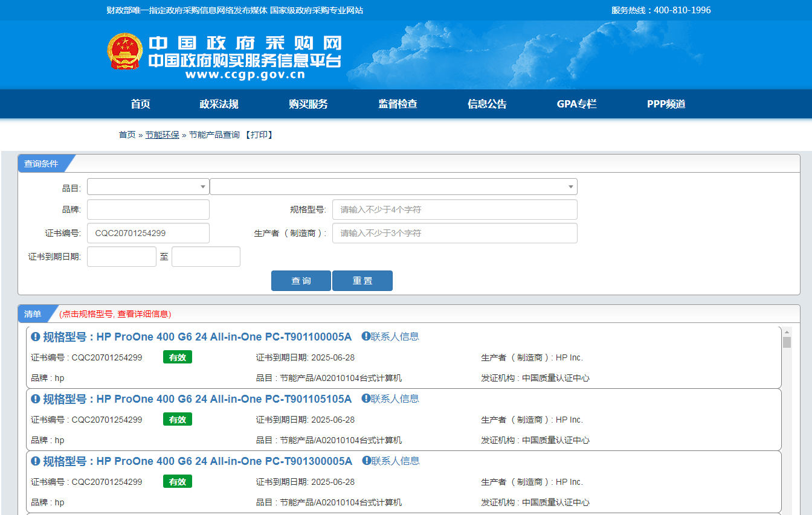Open 联系人信息 for PC-T901100005A
The height and width of the screenshot is (515, 812).
[x=390, y=336]
